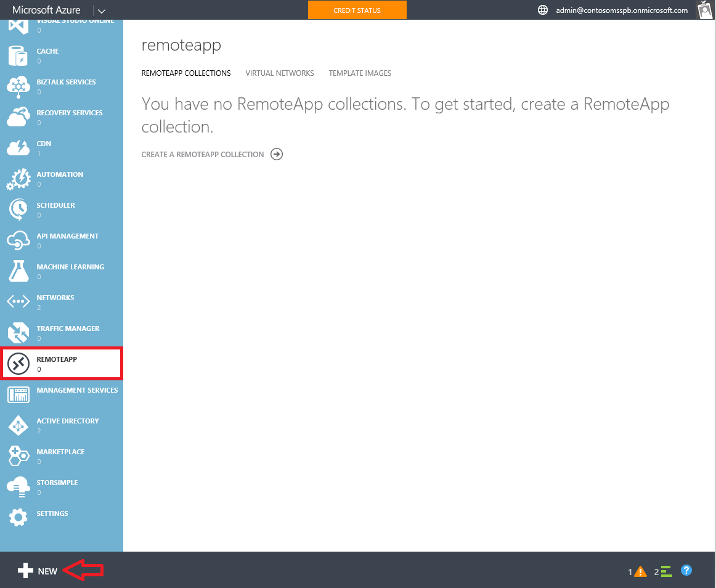Click activity count number 2

pos(657,571)
